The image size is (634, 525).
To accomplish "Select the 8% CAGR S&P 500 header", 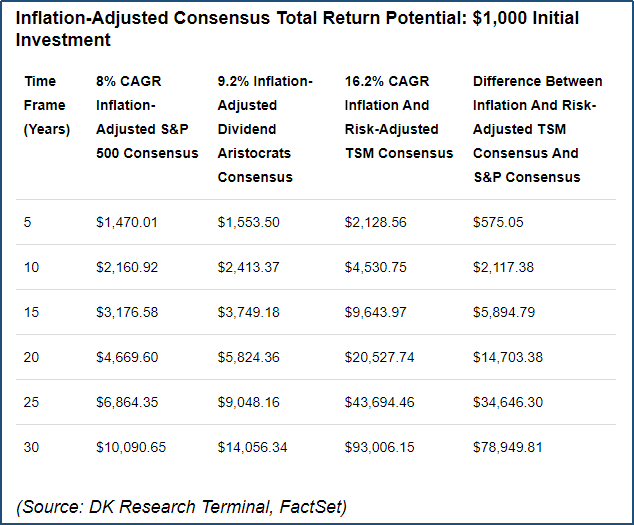I will [x=147, y=117].
